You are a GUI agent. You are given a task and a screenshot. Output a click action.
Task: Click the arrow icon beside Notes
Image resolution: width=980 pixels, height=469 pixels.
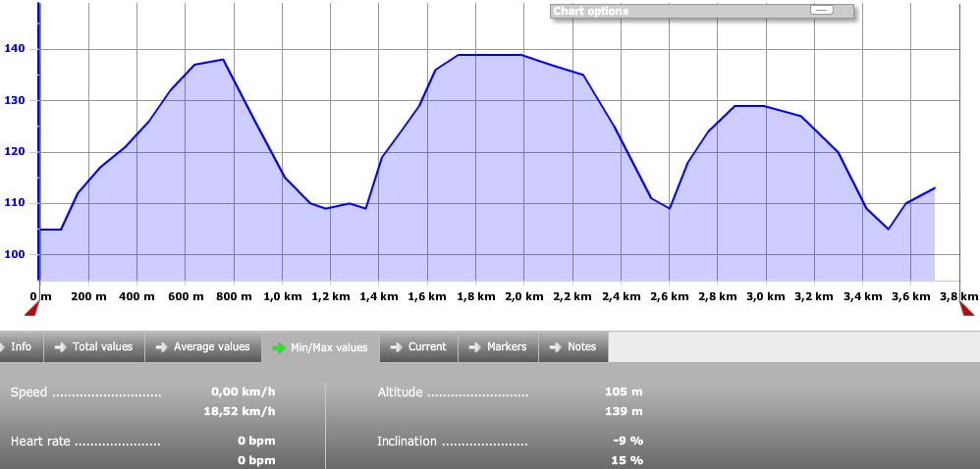[x=555, y=347]
